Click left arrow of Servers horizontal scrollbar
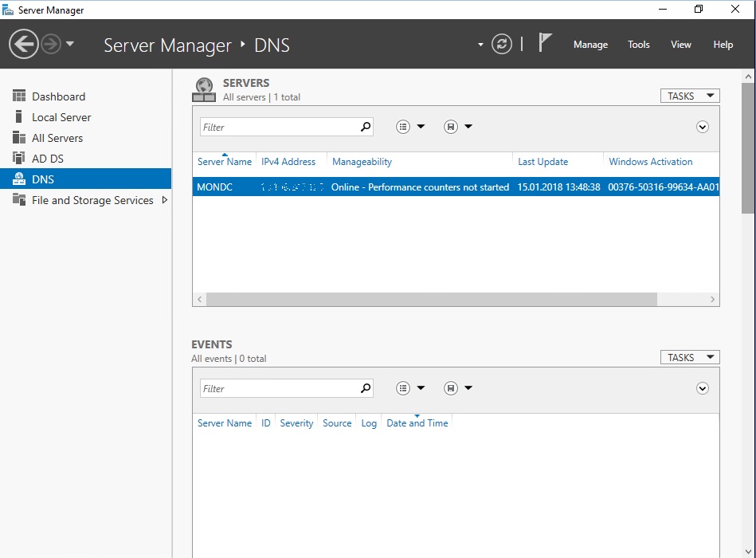Image resolution: width=756 pixels, height=558 pixels. (x=200, y=299)
